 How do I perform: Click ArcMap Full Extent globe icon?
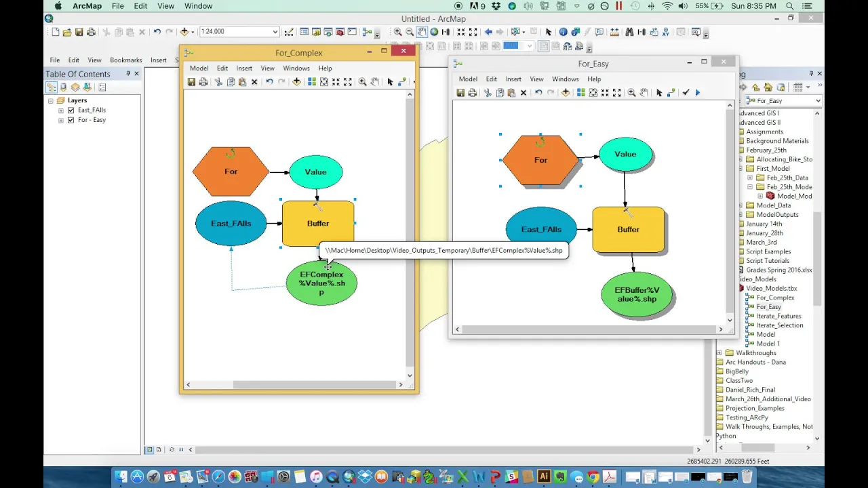tap(434, 32)
